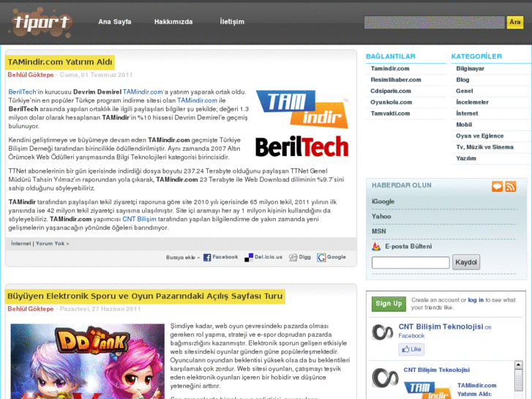Visit the Cdsiparis.com link
The image size is (532, 399).
(x=391, y=91)
